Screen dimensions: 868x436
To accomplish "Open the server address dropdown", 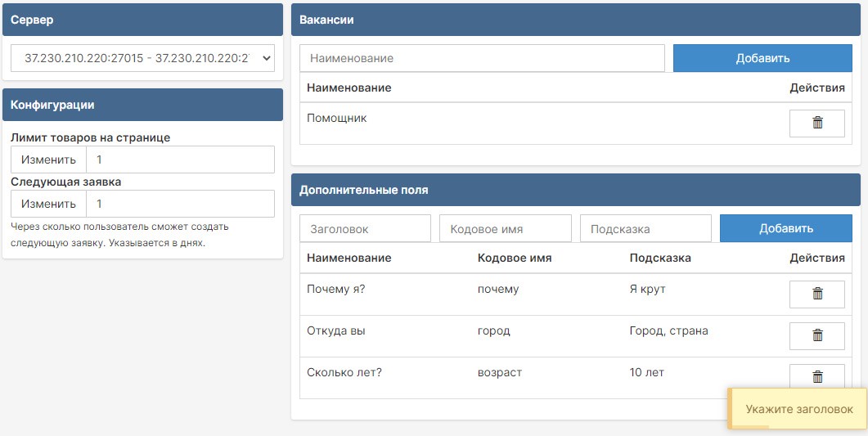I will (x=142, y=58).
